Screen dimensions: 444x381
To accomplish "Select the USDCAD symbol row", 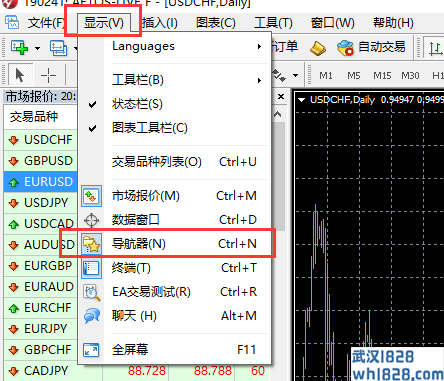I will (40, 224).
